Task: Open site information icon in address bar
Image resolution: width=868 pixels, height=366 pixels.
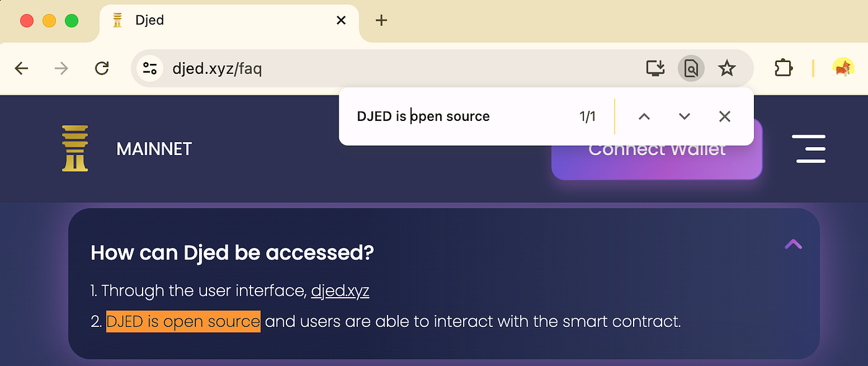Action: pos(149,68)
